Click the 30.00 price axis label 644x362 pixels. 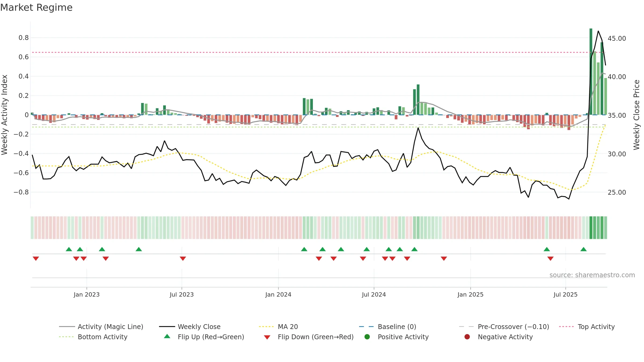point(617,154)
